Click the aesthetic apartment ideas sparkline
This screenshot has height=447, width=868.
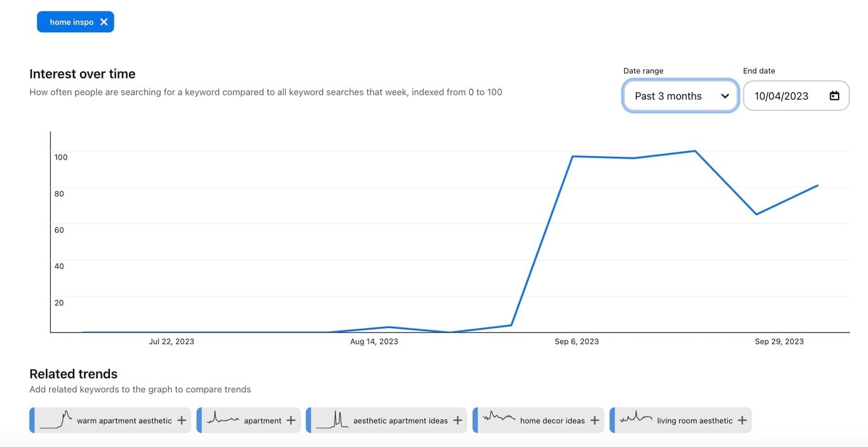tap(332, 419)
